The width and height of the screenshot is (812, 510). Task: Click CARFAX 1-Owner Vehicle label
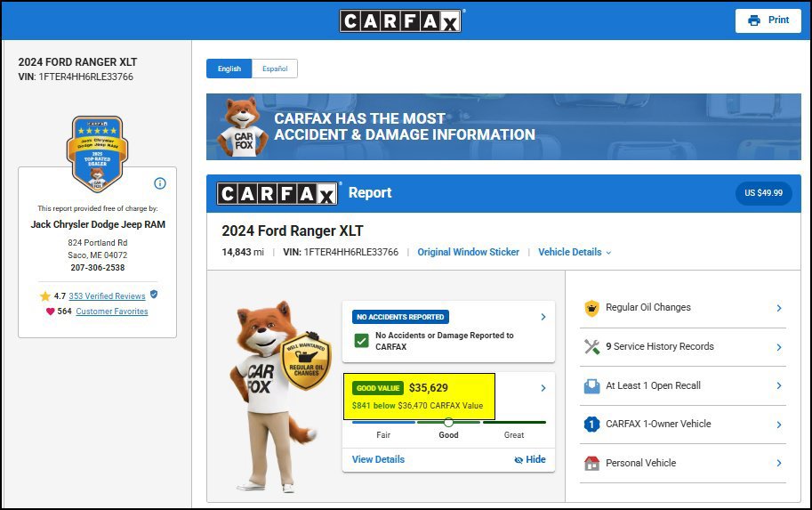click(658, 424)
